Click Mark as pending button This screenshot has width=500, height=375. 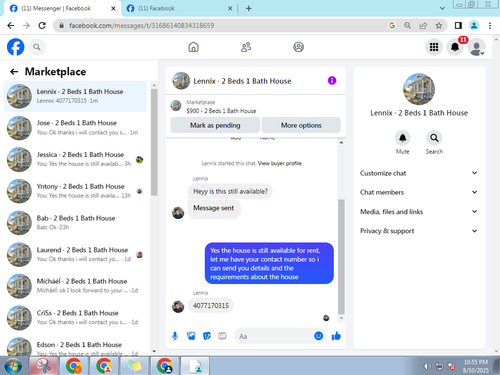click(215, 125)
